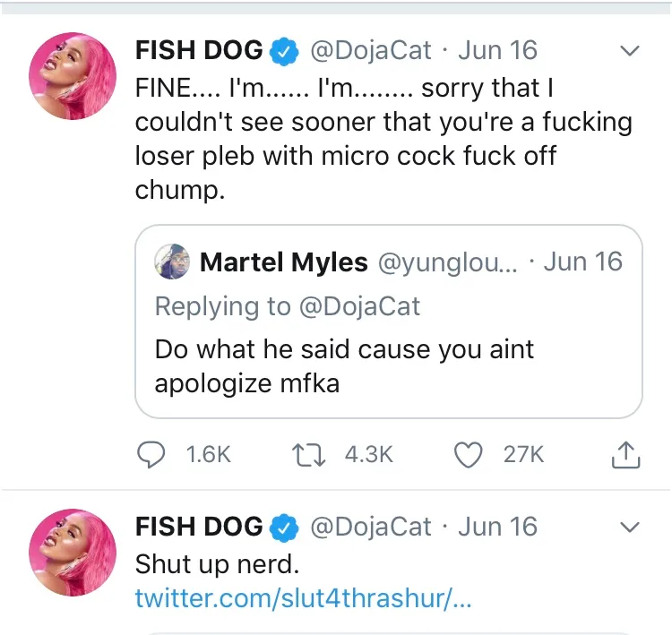672x635 pixels.
Task: Expand options chevron on first tweet
Action: click(x=631, y=52)
